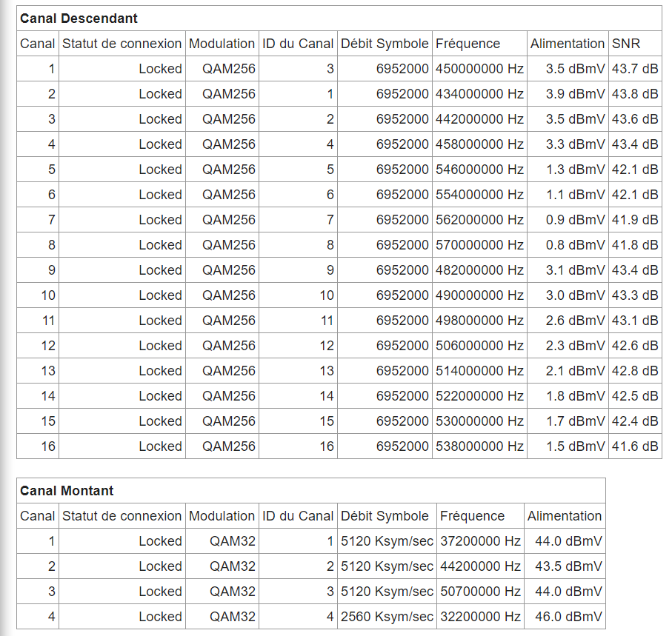Select power value '3.0 dBmV'
672x636 pixels.
[575, 295]
